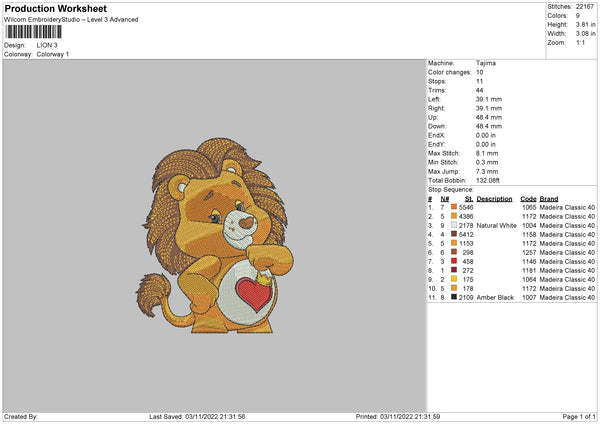
Task: Click 'Wilcom EmbroideryStudio – Level 3 Advanced' text
Action: point(71,20)
